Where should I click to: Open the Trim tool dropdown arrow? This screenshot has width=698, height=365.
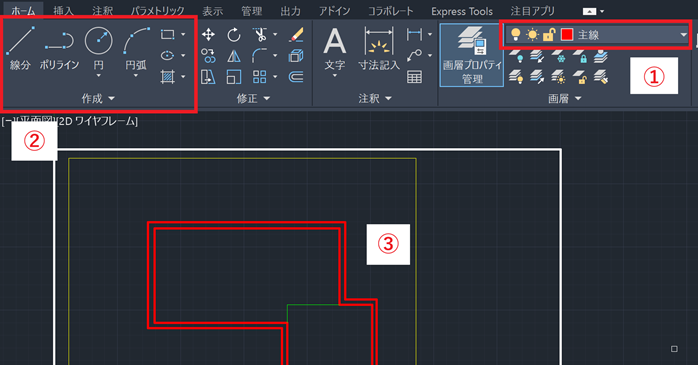pyautogui.click(x=275, y=34)
